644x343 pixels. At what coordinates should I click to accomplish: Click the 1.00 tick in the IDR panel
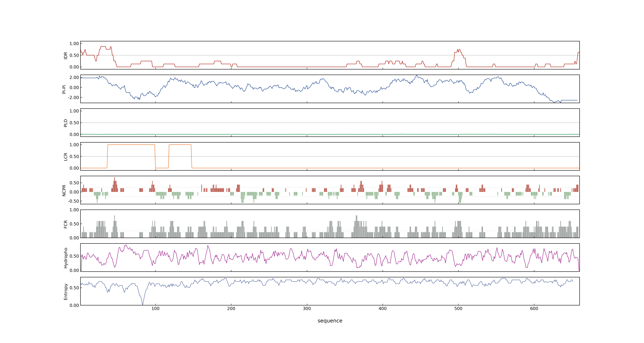click(74, 44)
